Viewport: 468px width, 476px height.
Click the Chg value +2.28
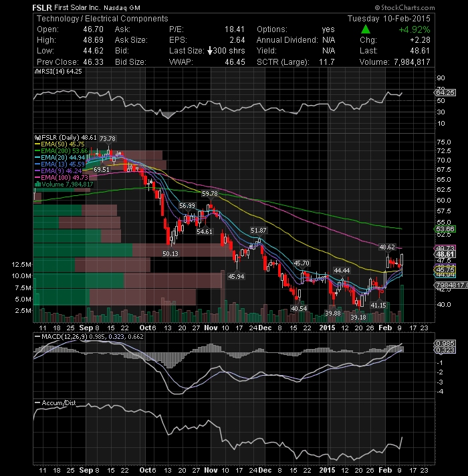point(420,39)
